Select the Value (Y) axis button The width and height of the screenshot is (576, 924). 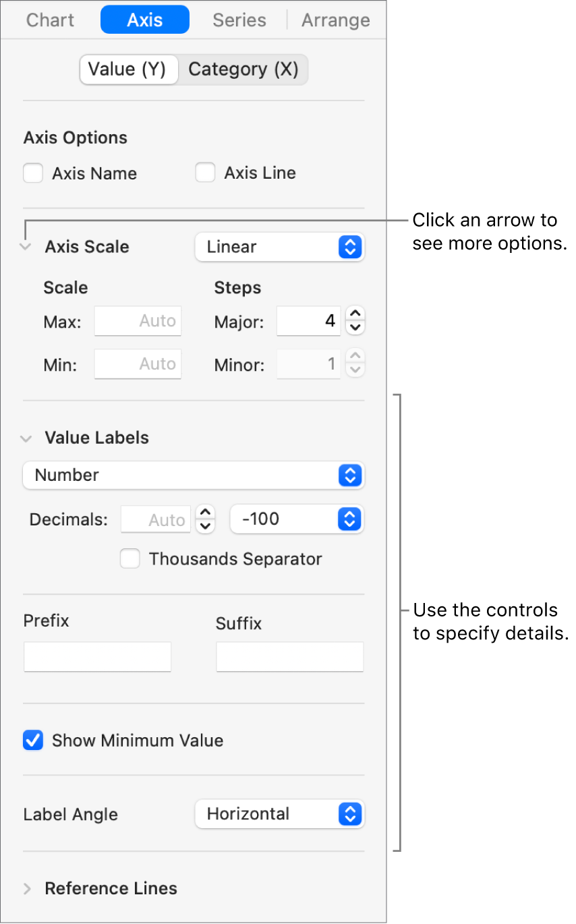tap(127, 69)
